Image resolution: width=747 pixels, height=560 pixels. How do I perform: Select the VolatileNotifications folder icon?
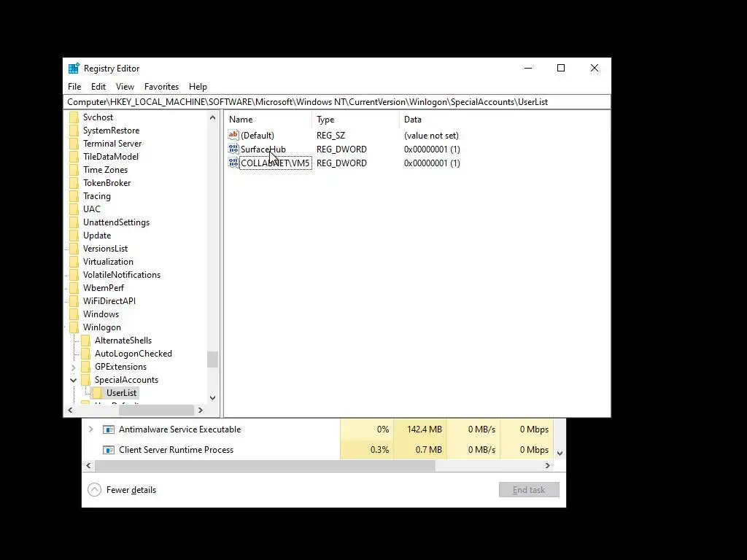pos(74,275)
